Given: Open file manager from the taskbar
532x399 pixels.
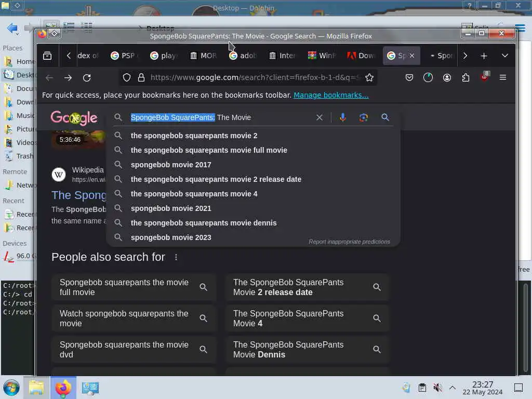Looking at the screenshot, I should [36, 388].
